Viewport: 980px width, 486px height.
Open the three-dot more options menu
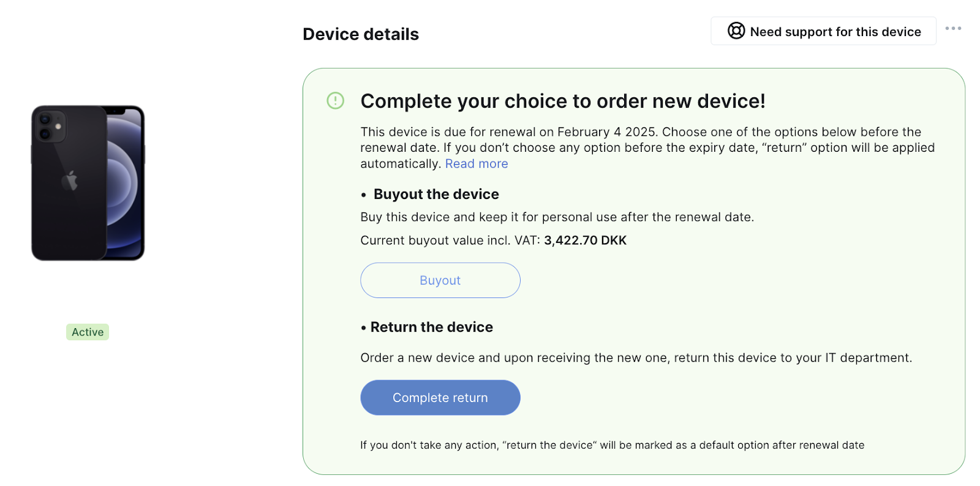(x=953, y=29)
